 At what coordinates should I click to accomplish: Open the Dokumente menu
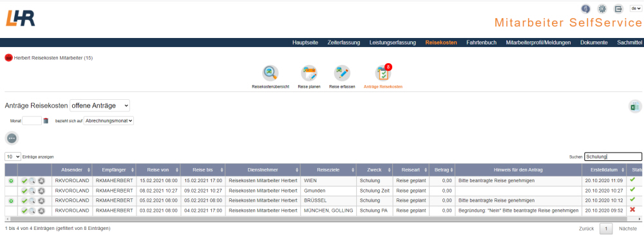(594, 43)
